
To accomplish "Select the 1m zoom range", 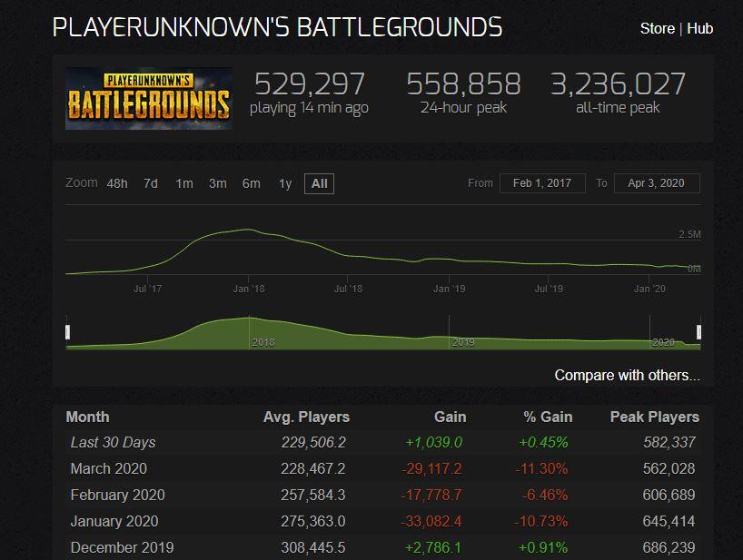I will tap(184, 183).
